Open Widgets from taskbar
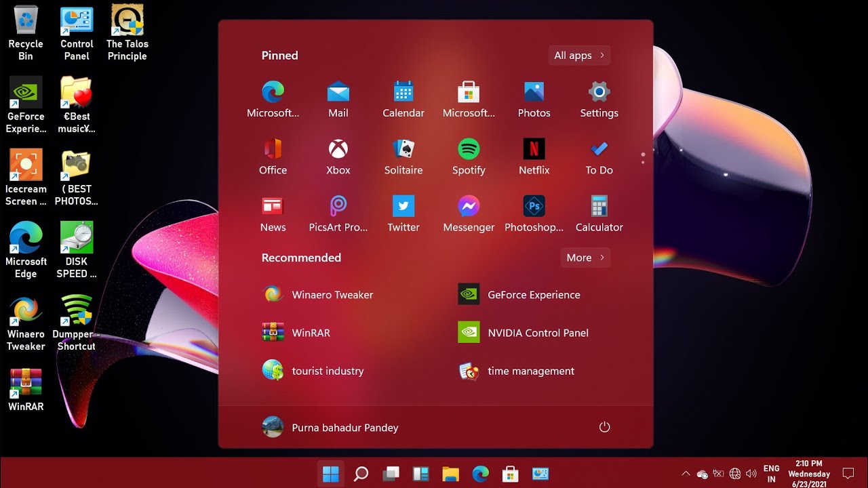868x488 pixels. tap(420, 474)
